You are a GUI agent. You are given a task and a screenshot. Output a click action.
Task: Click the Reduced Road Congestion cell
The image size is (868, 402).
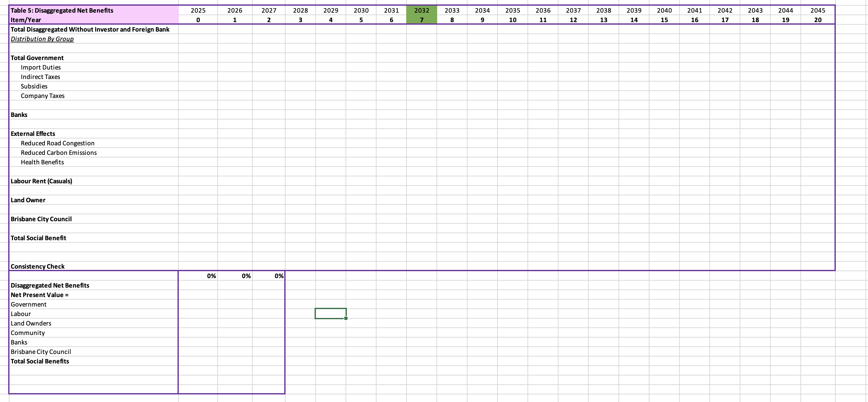pos(57,143)
